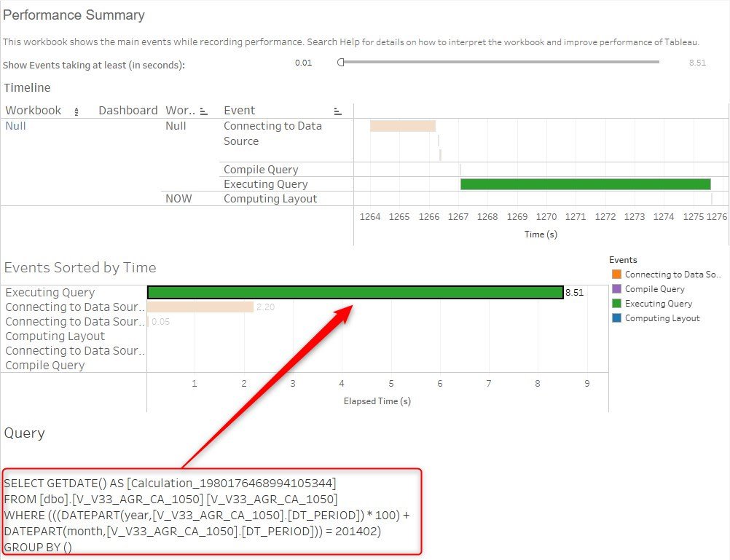Select the green Executing Query timeline bar

click(x=585, y=184)
